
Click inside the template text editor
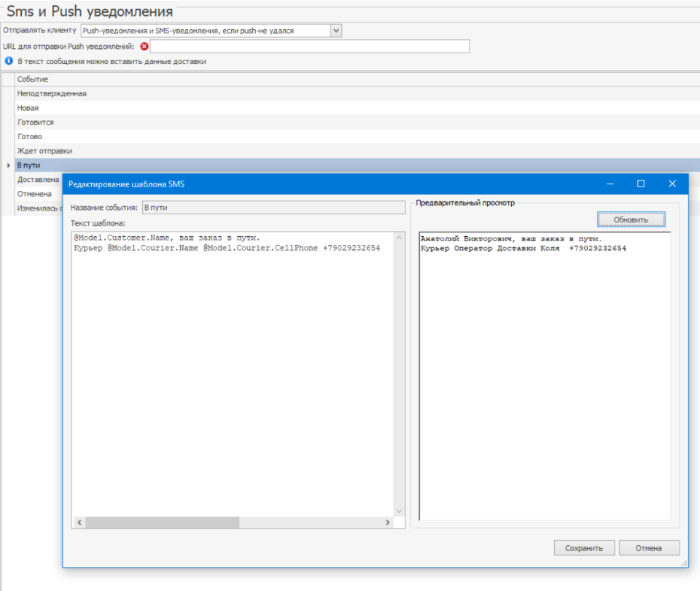233,364
